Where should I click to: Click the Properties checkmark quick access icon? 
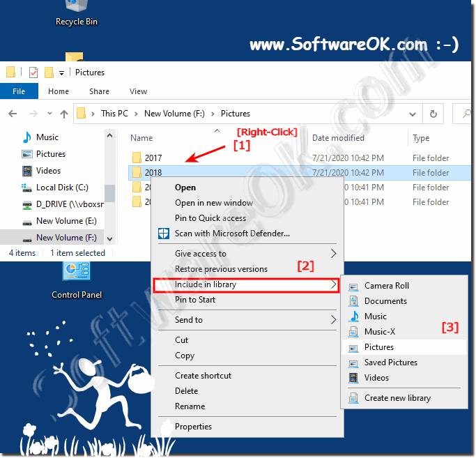pyautogui.click(x=33, y=72)
